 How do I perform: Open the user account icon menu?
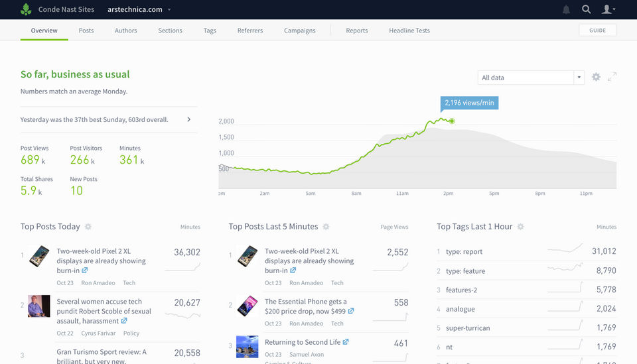(x=608, y=9)
